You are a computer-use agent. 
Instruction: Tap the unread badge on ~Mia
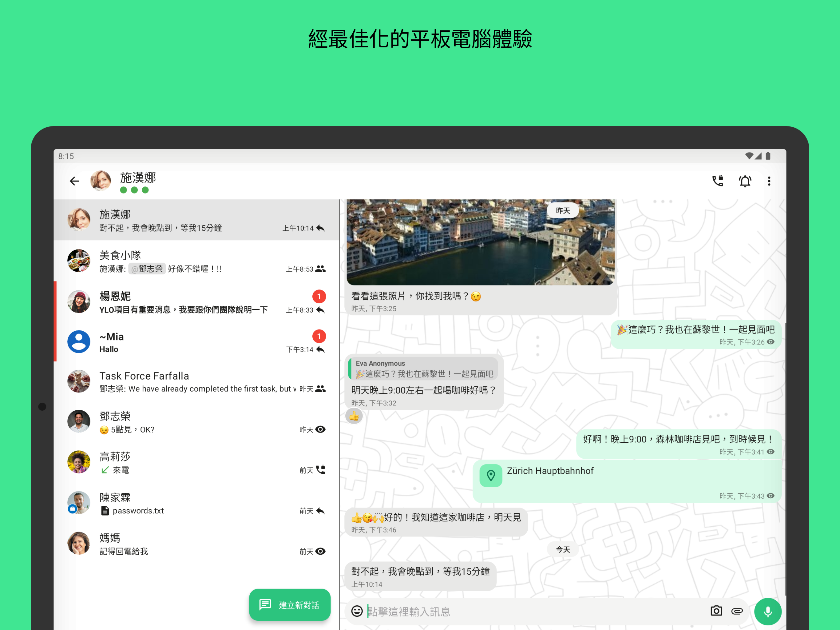tap(319, 336)
